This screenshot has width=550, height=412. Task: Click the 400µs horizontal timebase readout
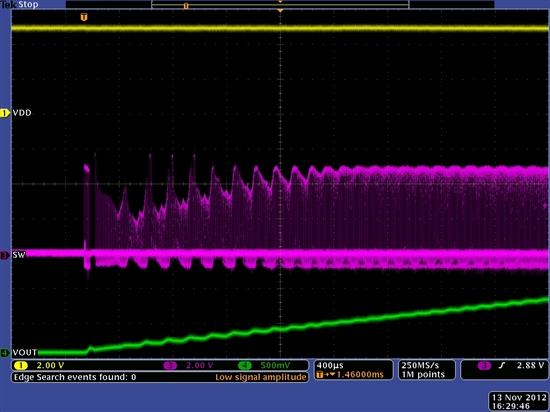(330, 365)
